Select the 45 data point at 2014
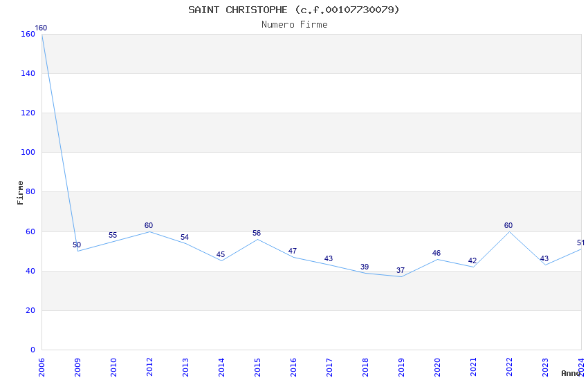588x380 pixels. [x=221, y=254]
